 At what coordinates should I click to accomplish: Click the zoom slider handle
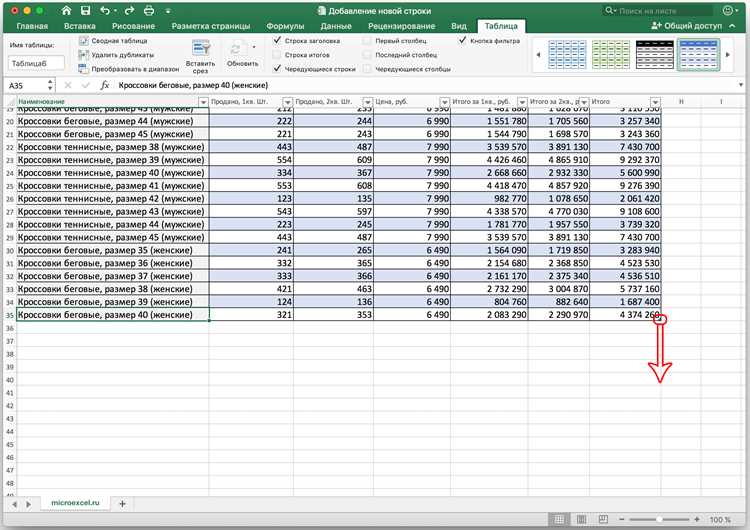659,519
